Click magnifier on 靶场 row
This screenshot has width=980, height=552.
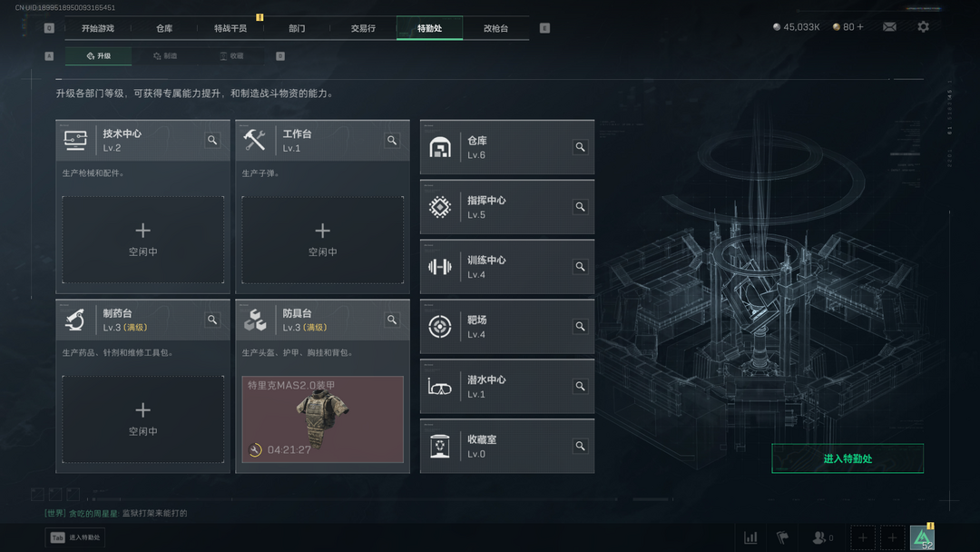point(580,326)
